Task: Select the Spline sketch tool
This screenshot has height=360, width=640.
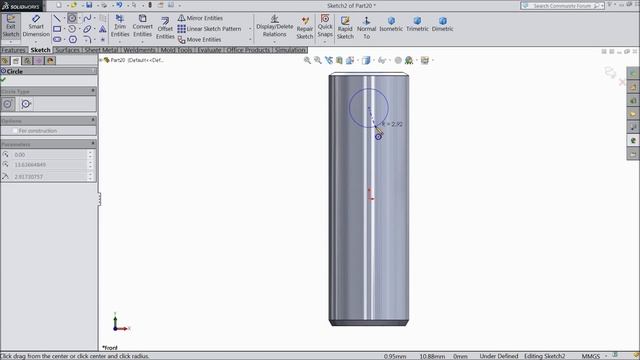Action: click(x=87, y=18)
